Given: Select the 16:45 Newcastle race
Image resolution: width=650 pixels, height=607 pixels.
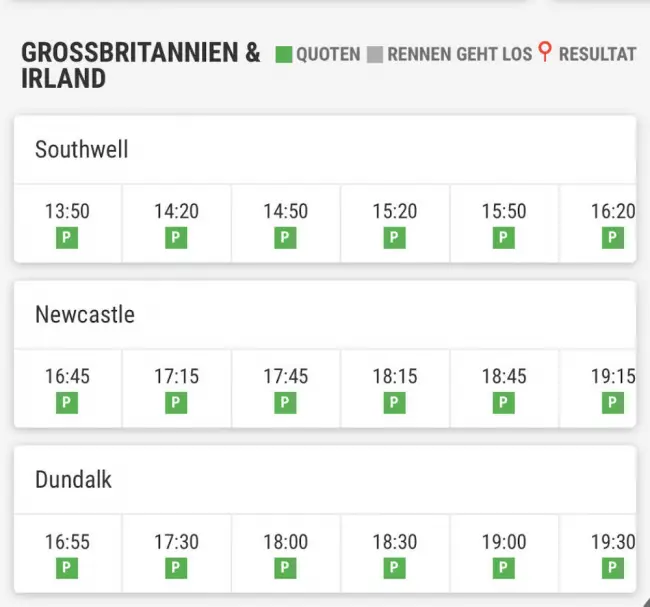Looking at the screenshot, I should 68,389.
